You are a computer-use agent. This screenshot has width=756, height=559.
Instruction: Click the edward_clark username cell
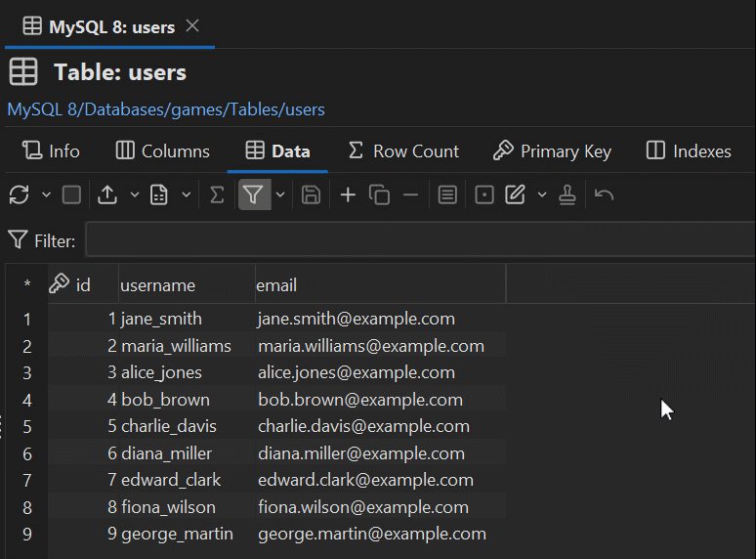[x=187, y=480]
